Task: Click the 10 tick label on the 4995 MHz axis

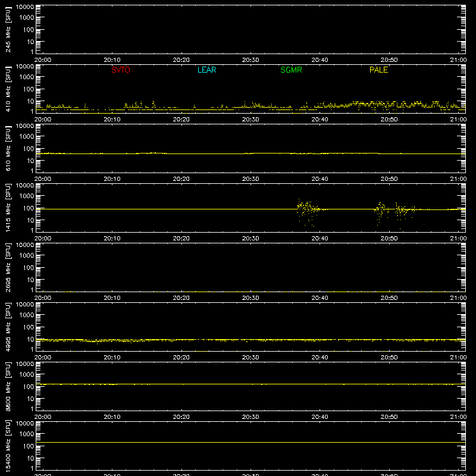Action: tap(30, 339)
